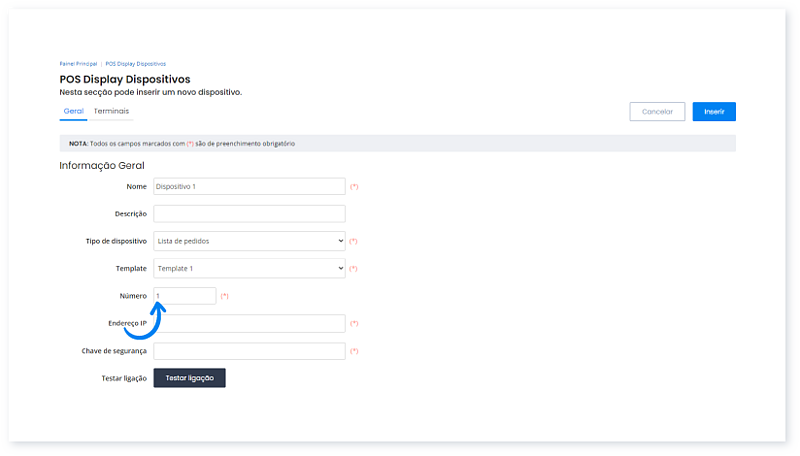Click the Descrição field label
The image size is (800, 456).
coord(130,214)
